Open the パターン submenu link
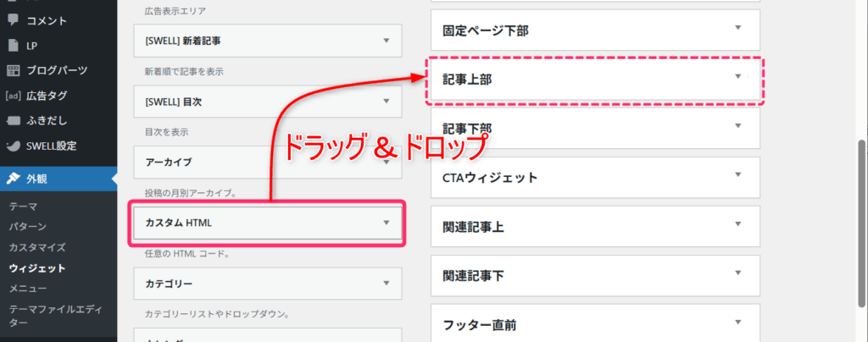The height and width of the screenshot is (342, 868). 28,227
